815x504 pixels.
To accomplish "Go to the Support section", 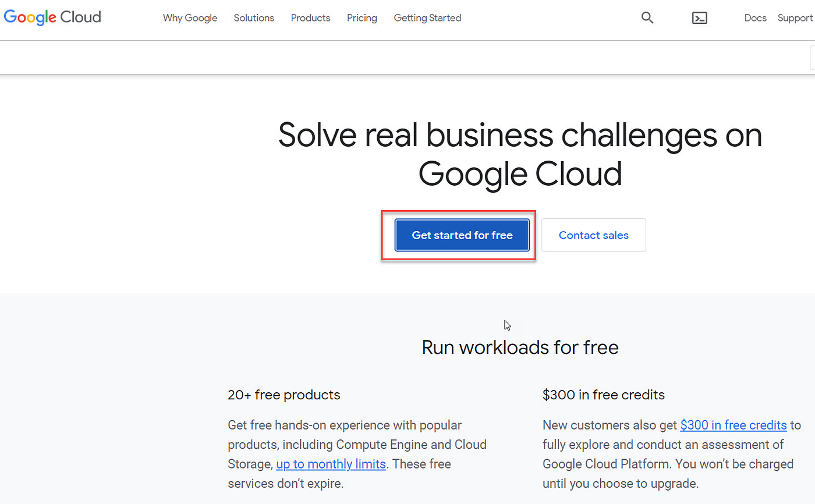I will [x=795, y=18].
